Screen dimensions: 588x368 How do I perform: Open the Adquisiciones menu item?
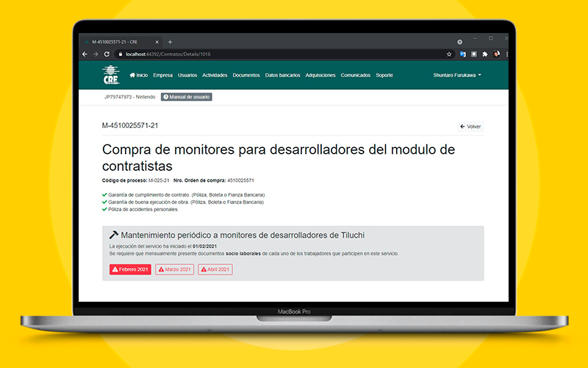[320, 75]
